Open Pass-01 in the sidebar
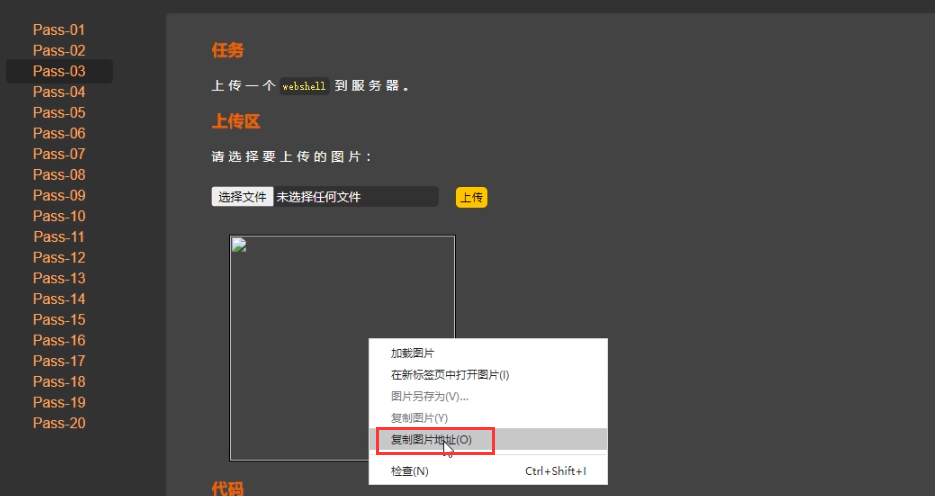 click(x=59, y=30)
